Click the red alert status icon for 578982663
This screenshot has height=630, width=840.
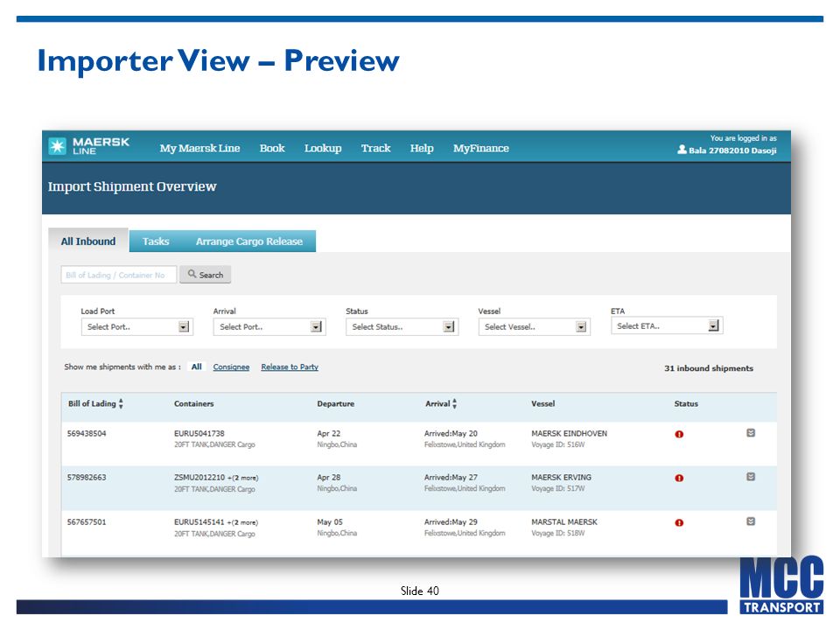[x=679, y=478]
